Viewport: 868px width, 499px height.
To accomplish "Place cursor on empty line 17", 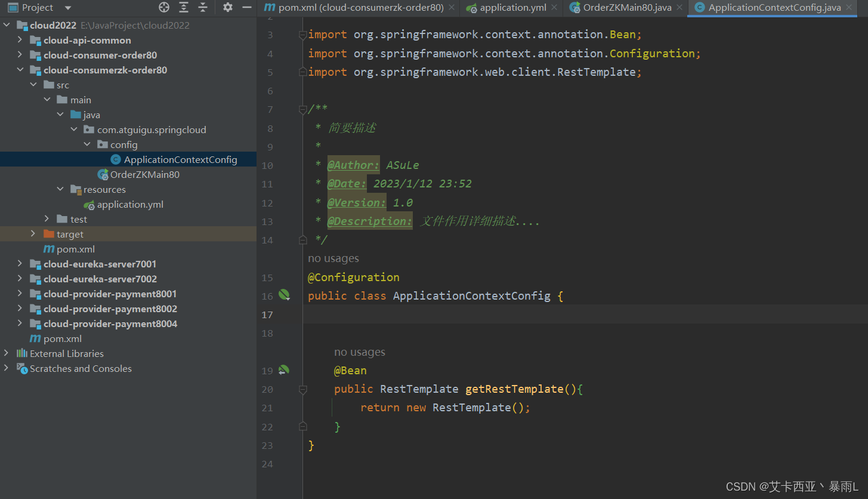I will click(585, 314).
